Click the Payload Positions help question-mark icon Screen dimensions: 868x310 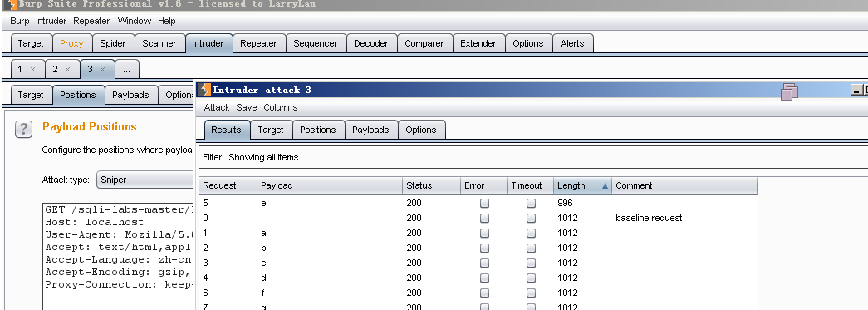(23, 129)
